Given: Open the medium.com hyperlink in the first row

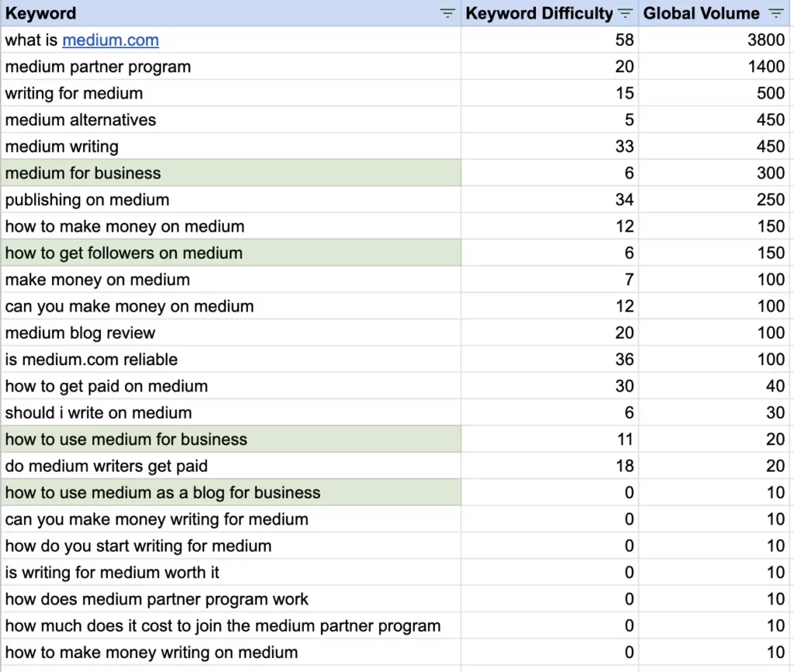Looking at the screenshot, I should click(x=111, y=40).
